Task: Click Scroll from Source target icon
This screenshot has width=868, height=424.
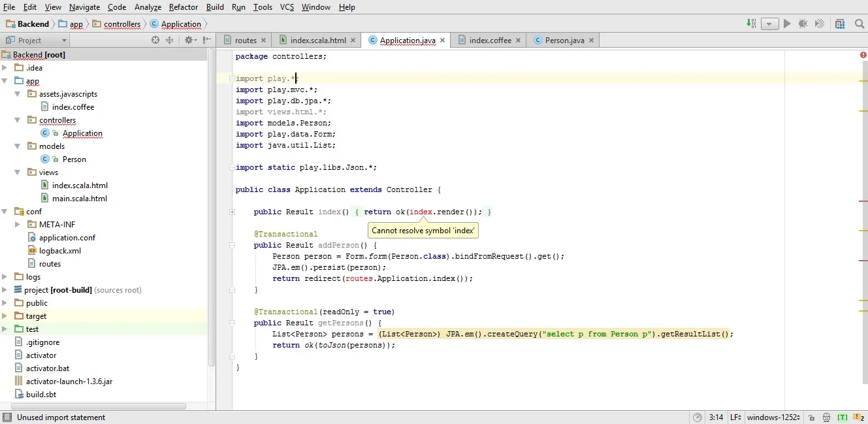Action: click(x=155, y=41)
